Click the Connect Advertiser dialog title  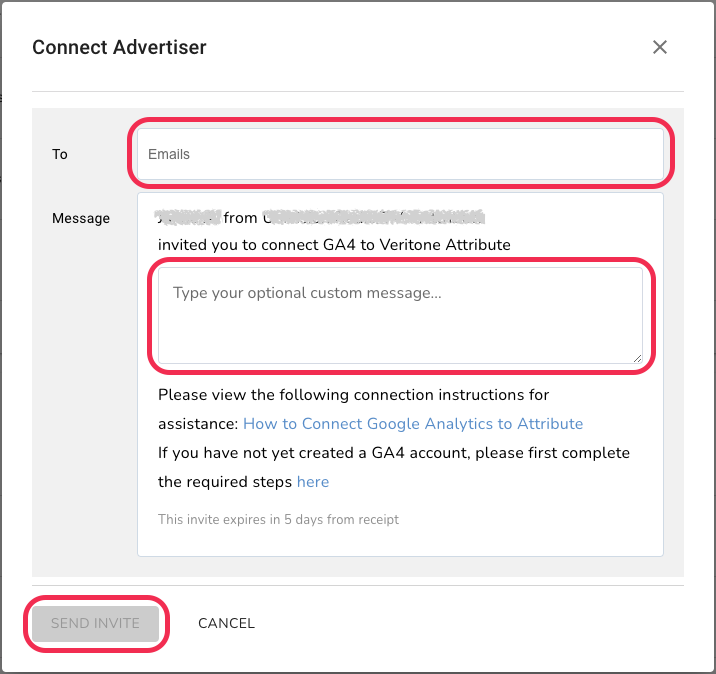coord(119,47)
